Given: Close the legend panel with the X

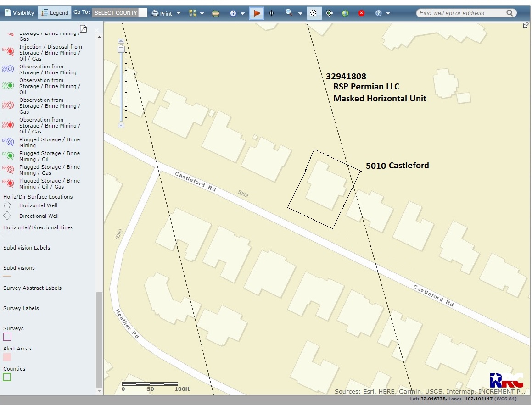Looking at the screenshot, I should click(96, 30).
